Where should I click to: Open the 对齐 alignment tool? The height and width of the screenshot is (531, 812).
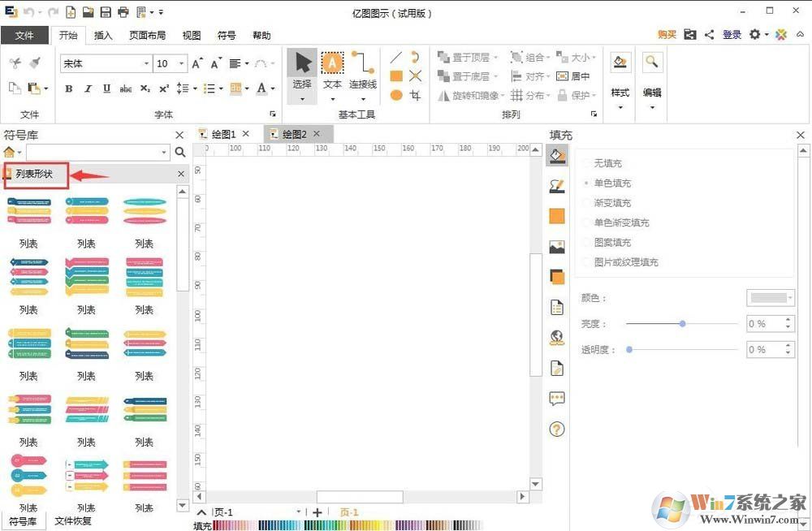[530, 76]
